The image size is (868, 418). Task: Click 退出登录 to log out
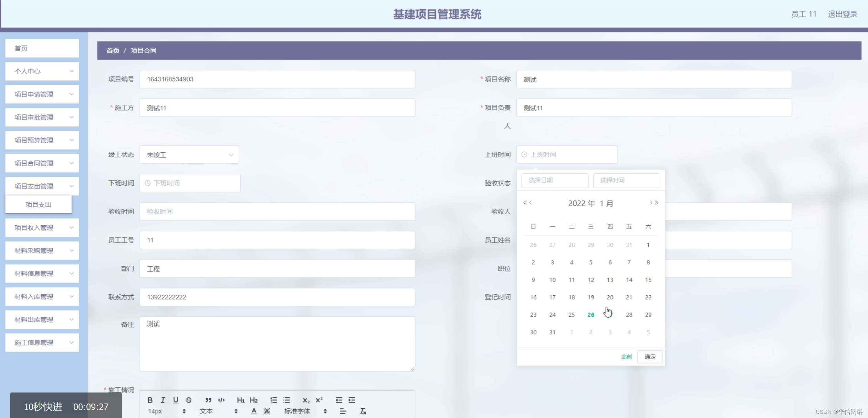click(x=842, y=14)
